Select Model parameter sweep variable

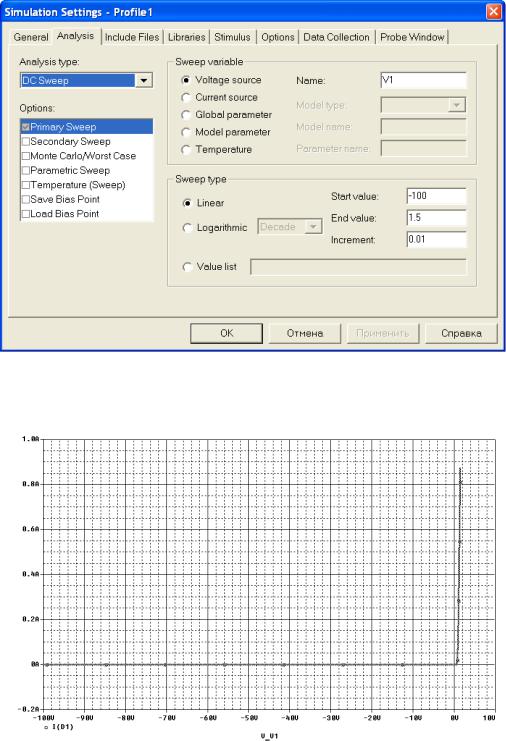click(x=186, y=132)
